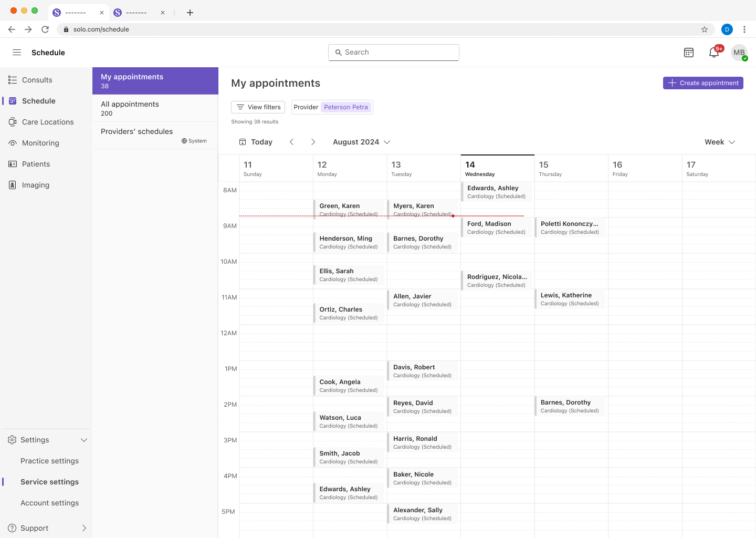The image size is (756, 538).
Task: Open Green, Karen appointment
Action: pos(349,209)
